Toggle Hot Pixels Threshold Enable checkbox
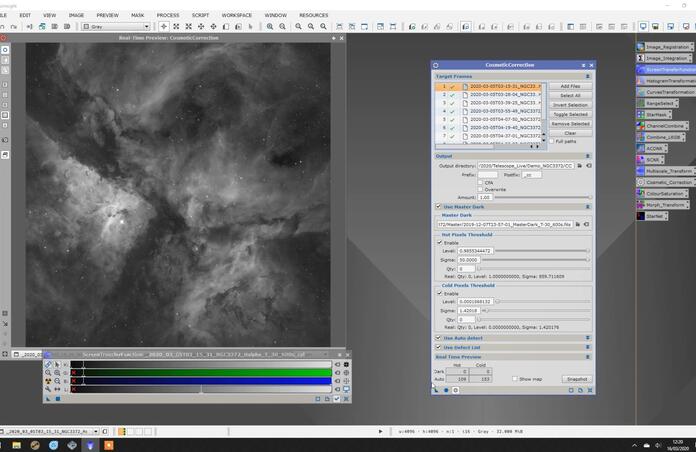The image size is (696, 452). (x=440, y=242)
